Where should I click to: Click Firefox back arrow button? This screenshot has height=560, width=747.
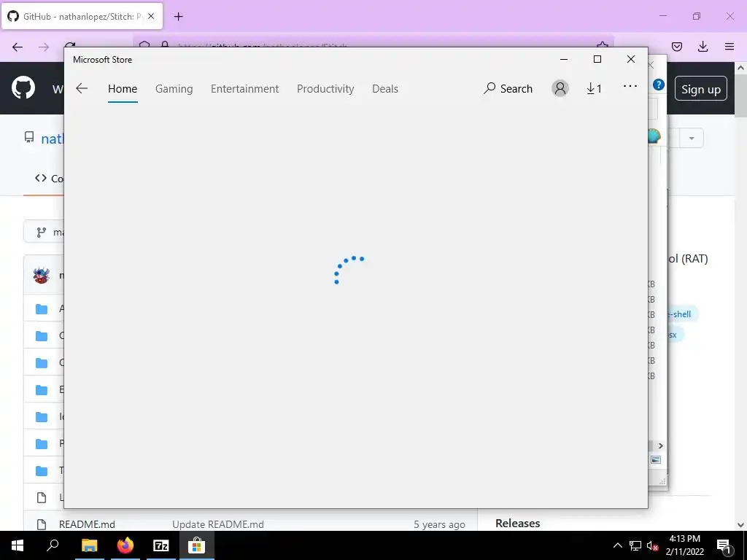[x=18, y=47]
